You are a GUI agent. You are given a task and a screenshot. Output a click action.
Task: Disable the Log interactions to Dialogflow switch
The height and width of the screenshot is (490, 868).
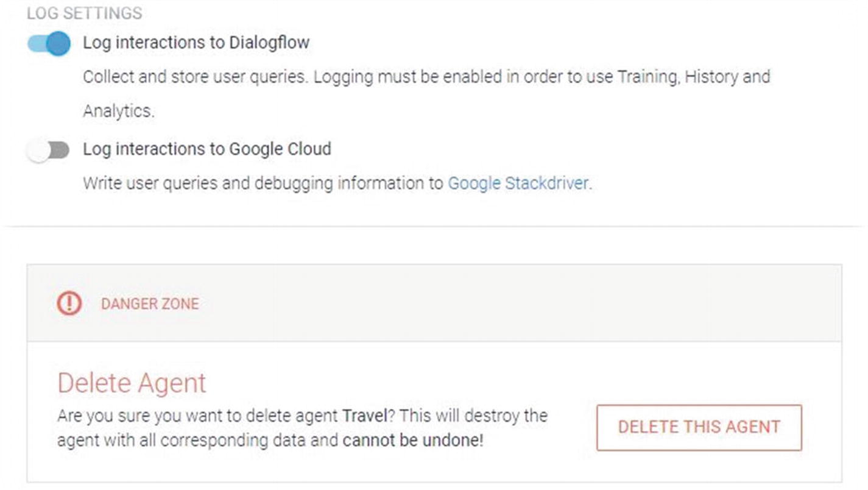(49, 44)
